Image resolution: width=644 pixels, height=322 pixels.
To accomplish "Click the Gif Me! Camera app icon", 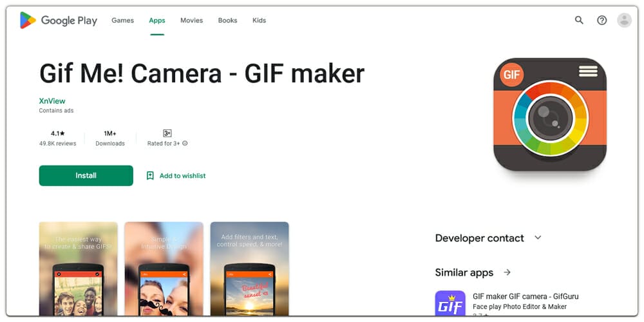I will [550, 114].
